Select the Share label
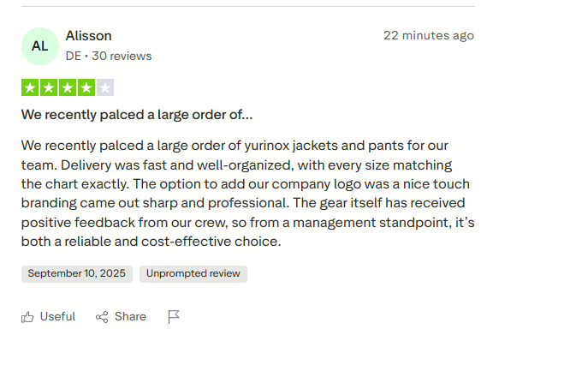This screenshot has width=588, height=365. 130,316
